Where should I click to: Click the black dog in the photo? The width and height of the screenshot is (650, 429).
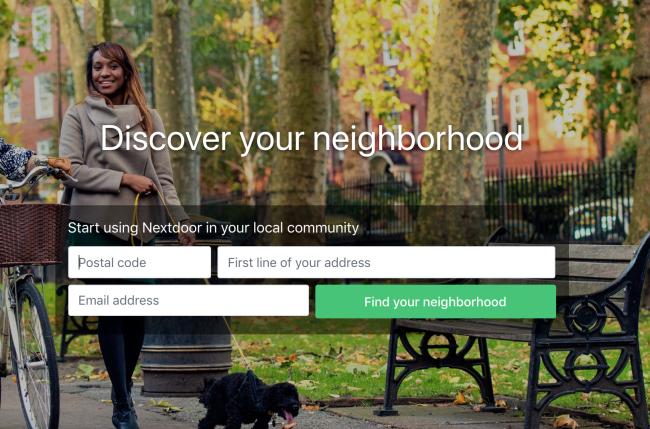click(249, 399)
